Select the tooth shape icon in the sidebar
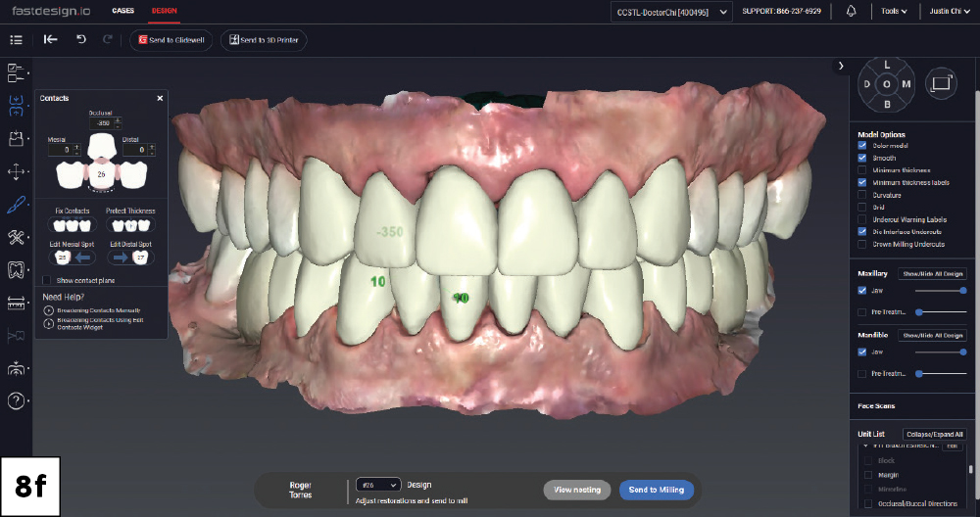980x517 pixels. tap(17, 269)
